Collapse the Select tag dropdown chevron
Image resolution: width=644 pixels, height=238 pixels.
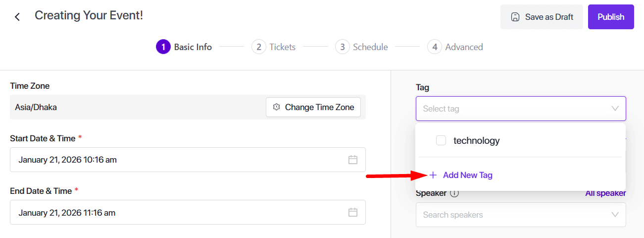point(615,109)
